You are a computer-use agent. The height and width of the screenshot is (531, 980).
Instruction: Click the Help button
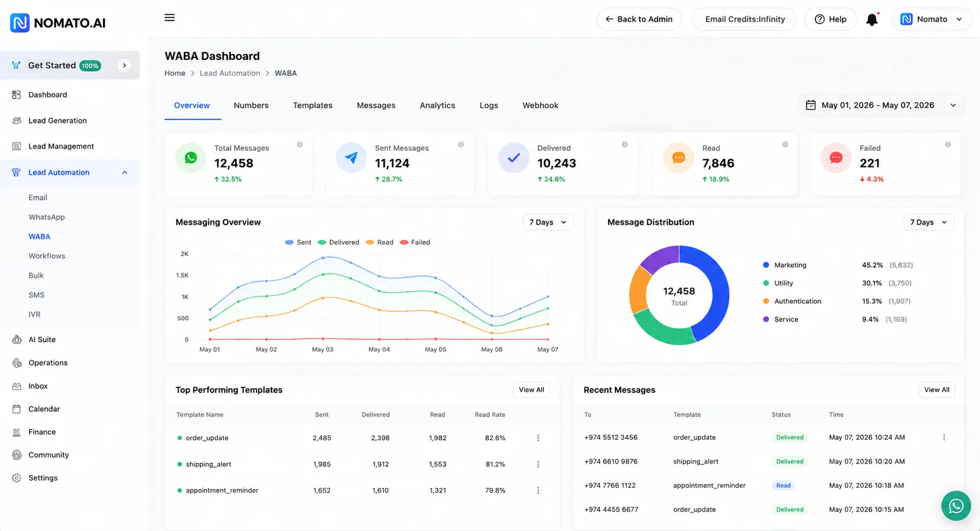[830, 20]
